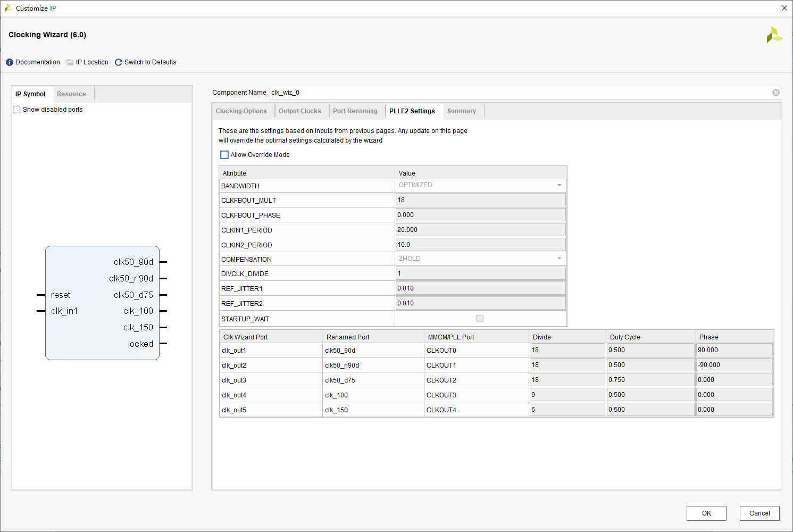Click the Vivado icon in the title bar
The image size is (793, 532).
click(x=8, y=8)
